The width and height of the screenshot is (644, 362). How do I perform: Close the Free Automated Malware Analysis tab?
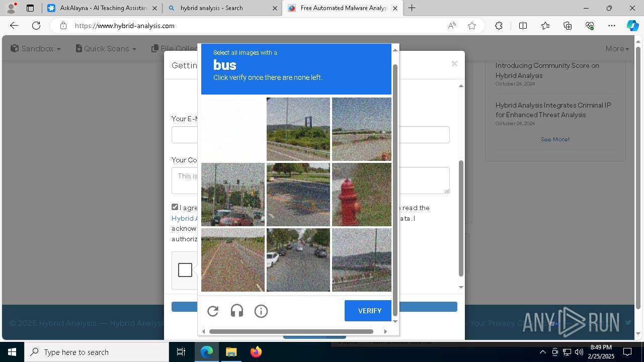pos(395,8)
